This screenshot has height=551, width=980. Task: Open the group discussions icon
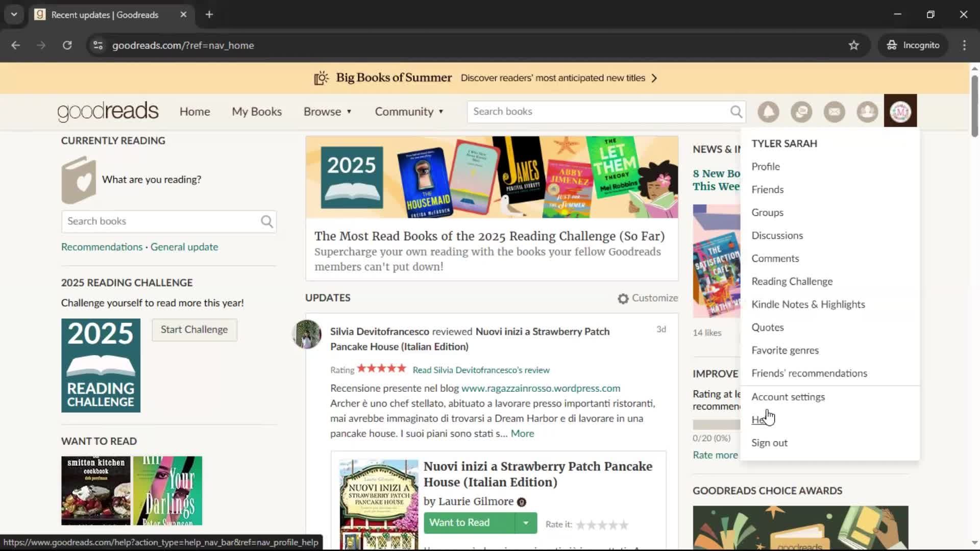801,111
